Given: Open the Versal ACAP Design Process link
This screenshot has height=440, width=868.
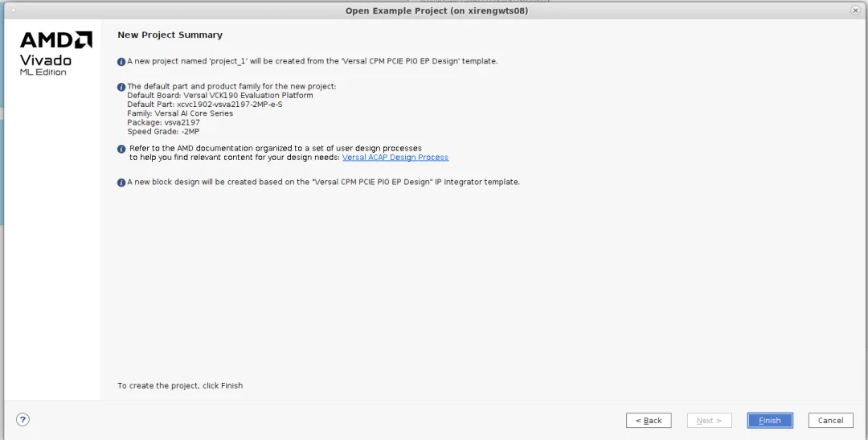Looking at the screenshot, I should click(x=395, y=158).
